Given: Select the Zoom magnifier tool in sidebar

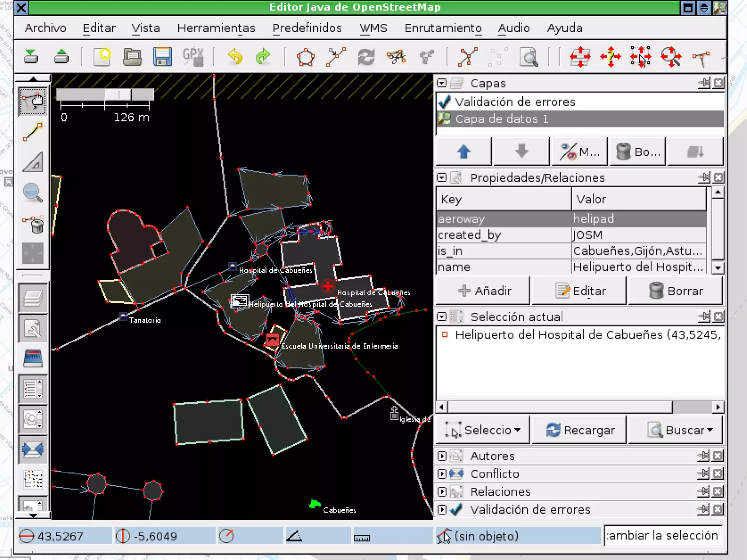Looking at the screenshot, I should click(x=33, y=193).
